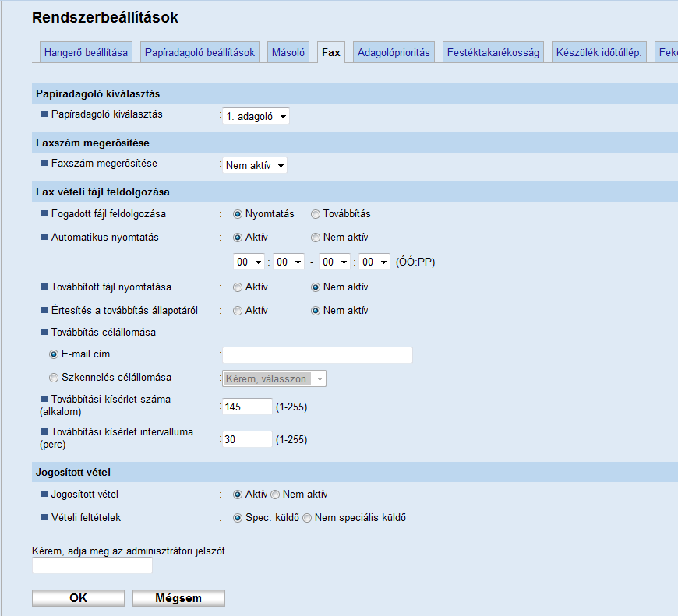678x616 pixels.
Task: Open the Kérem, válasszon. dropdown
Action: 274,378
